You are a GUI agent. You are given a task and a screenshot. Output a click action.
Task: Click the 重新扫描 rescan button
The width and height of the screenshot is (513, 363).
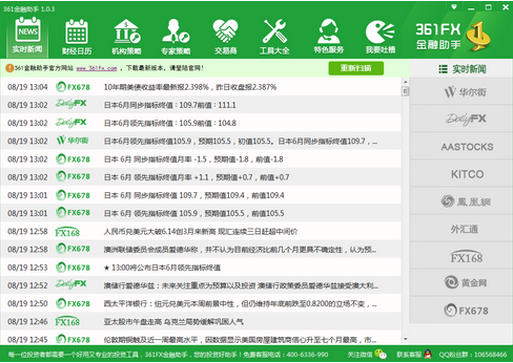point(356,68)
